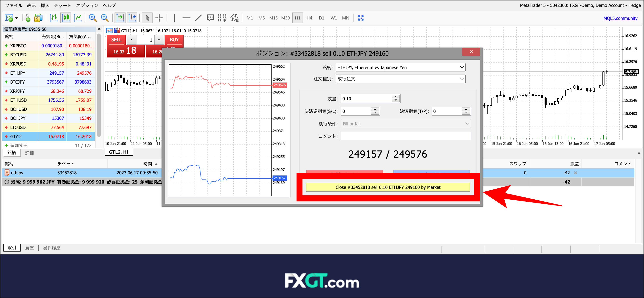
Task: Adjust the 数量 volume stepper
Action: 395,99
